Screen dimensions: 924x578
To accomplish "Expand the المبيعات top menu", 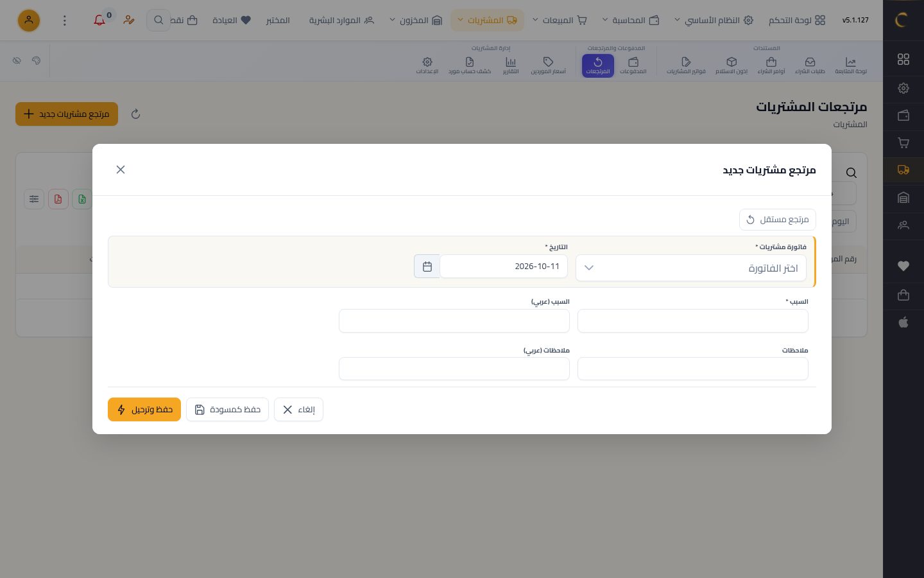I will click(x=560, y=21).
